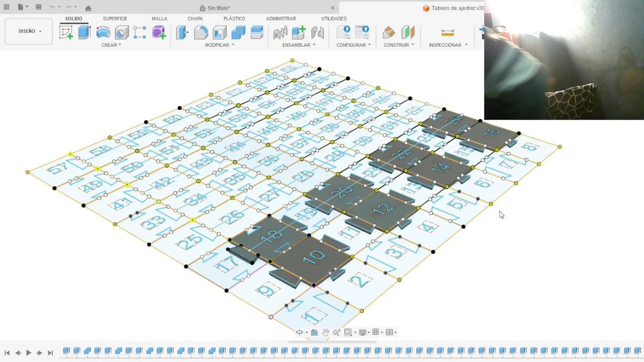The width and height of the screenshot is (644, 362).
Task: Select the Zoom magnifier tool
Action: pyautogui.click(x=337, y=332)
